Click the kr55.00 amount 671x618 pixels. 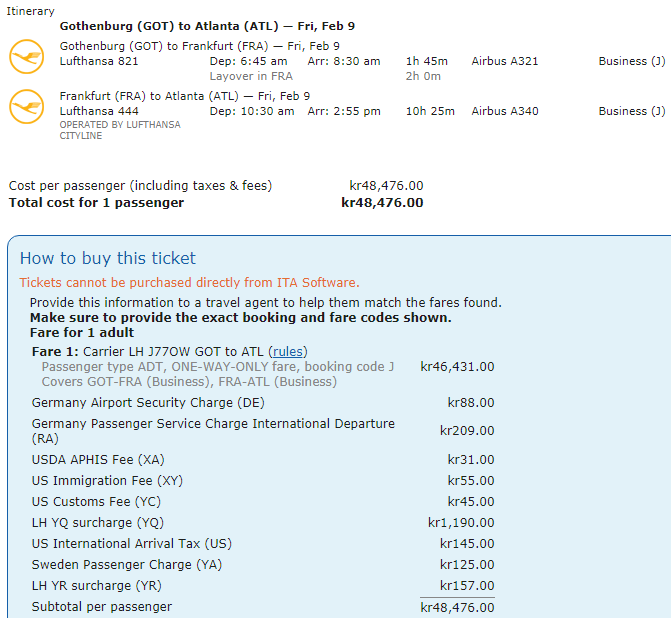point(471,481)
